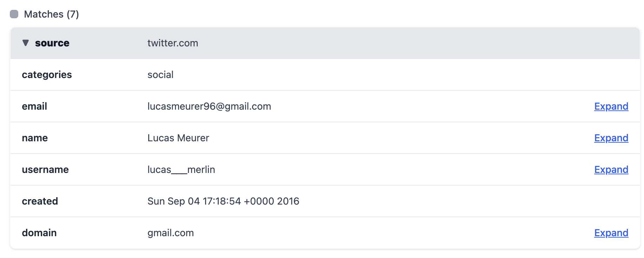Expand the domain field row

click(611, 233)
